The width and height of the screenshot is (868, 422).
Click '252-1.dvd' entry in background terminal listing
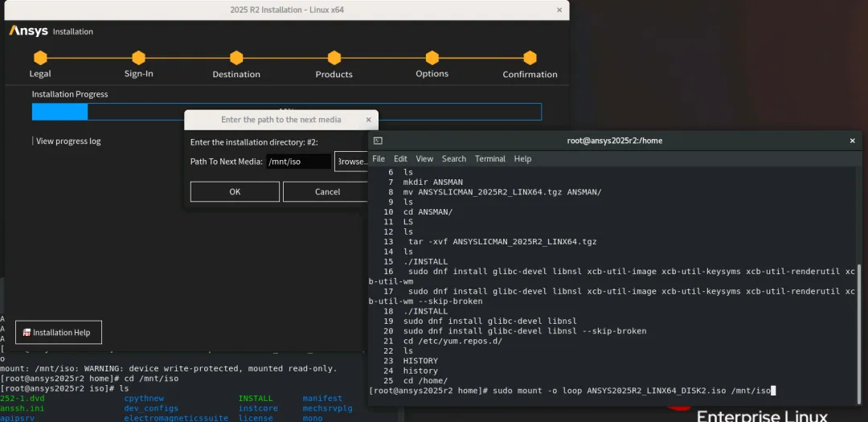(23, 399)
